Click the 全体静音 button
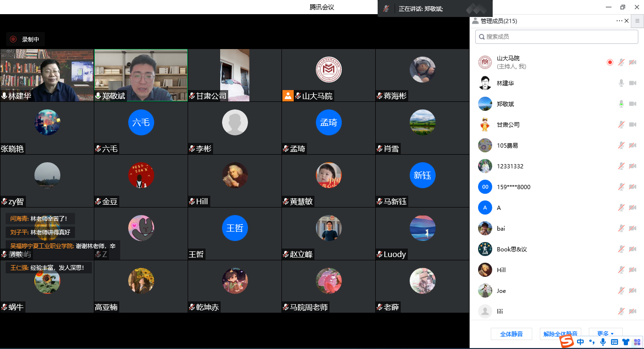This screenshot has width=644, height=349. pyautogui.click(x=511, y=334)
